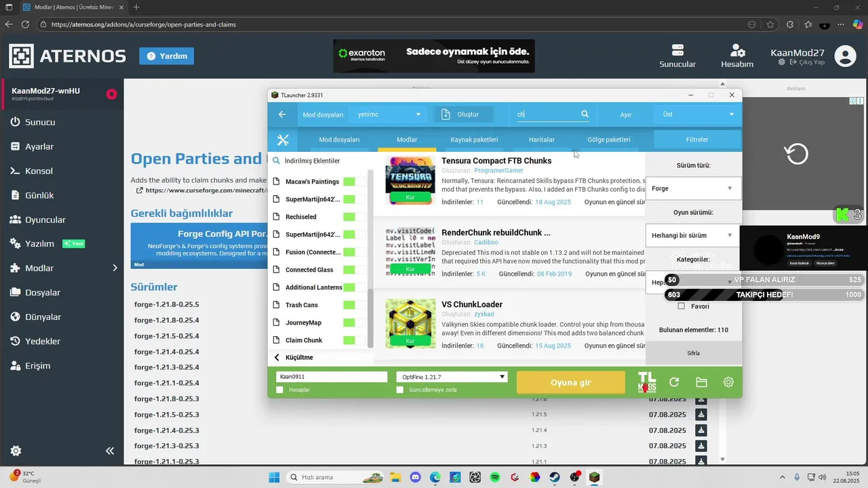Open Spotify from the taskbar
The height and width of the screenshot is (488, 868).
tap(495, 477)
